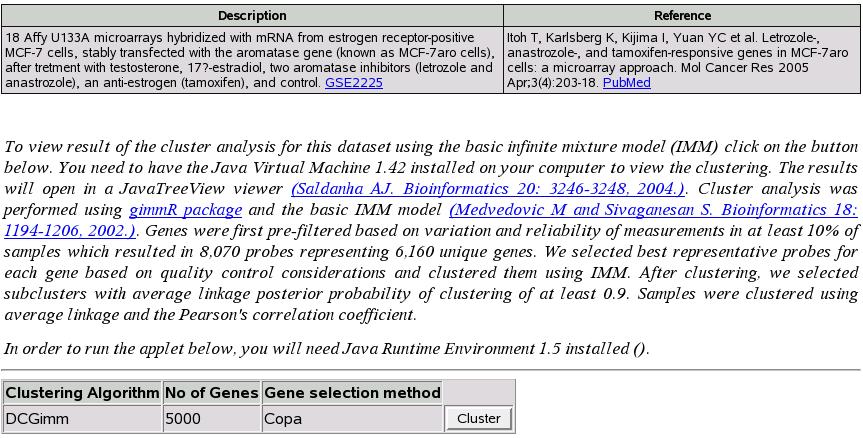The width and height of the screenshot is (863, 438).
Task: Click the DCGimm table cell
Action: pyautogui.click(x=82, y=419)
